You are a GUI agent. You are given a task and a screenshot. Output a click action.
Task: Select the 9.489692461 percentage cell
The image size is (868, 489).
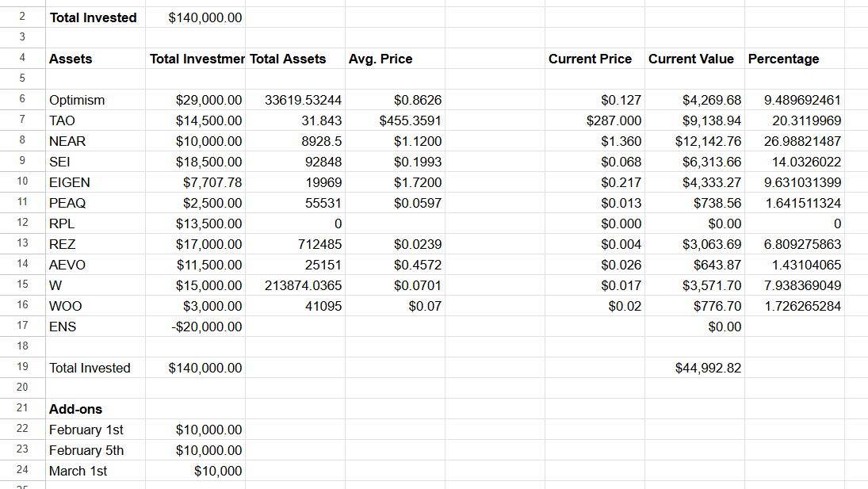coord(794,100)
